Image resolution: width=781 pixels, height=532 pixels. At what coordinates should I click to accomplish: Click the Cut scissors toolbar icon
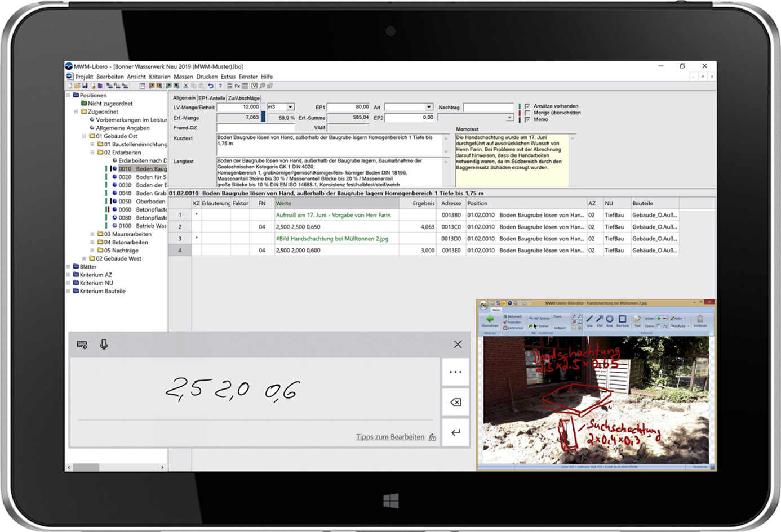tap(185, 86)
